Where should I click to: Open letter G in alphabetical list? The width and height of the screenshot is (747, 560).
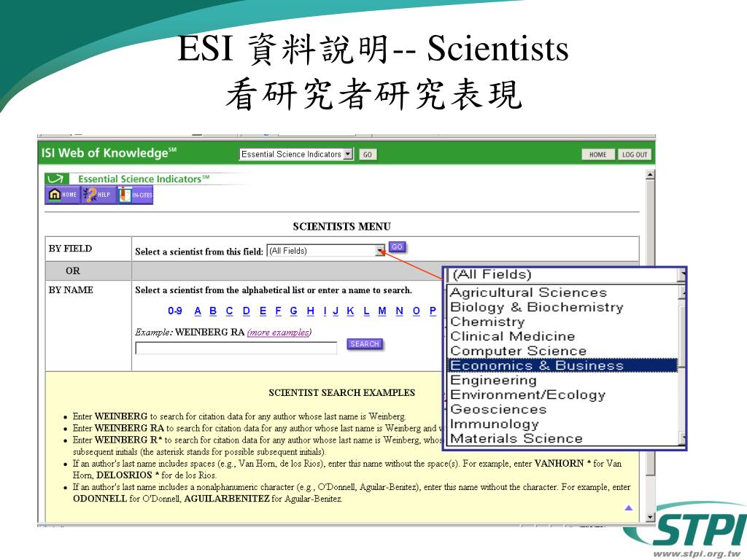click(293, 311)
